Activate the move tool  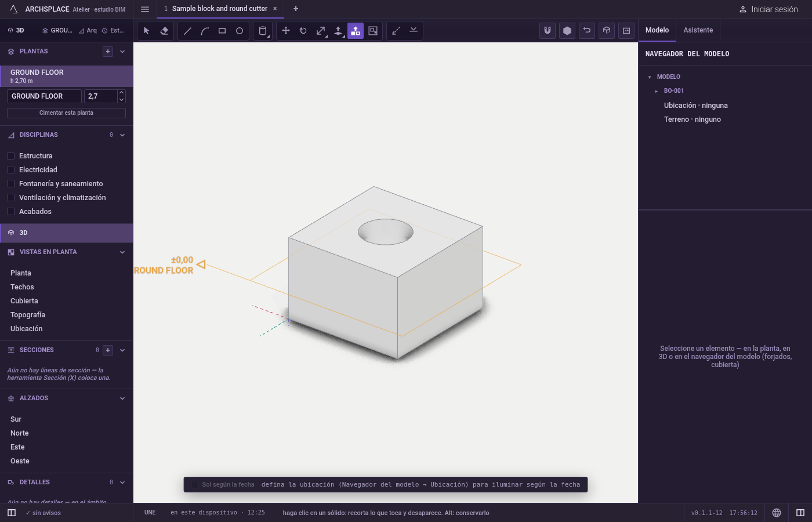pos(286,31)
